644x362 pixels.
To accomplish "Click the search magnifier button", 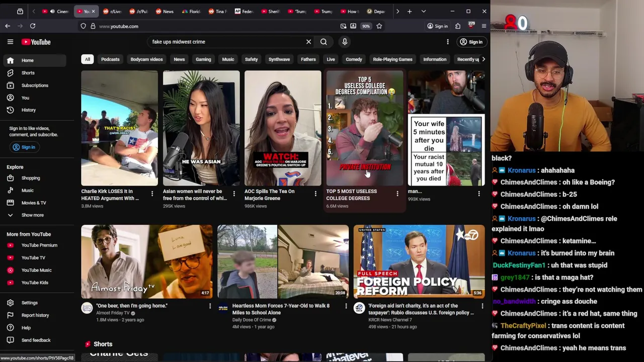I will [x=324, y=42].
